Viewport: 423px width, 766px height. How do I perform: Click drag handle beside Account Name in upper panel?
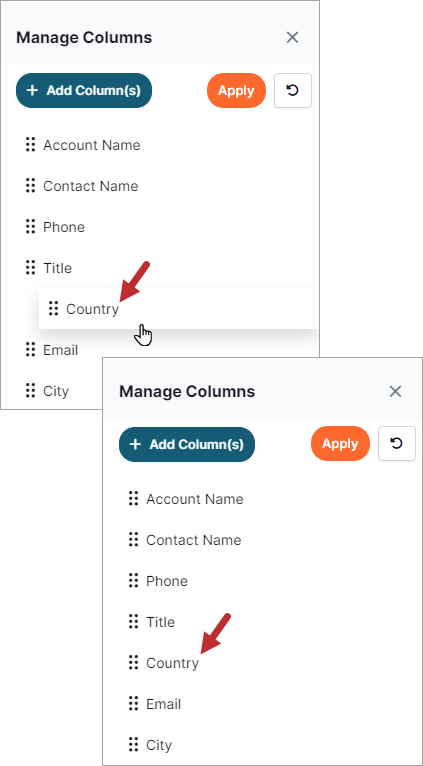click(30, 145)
